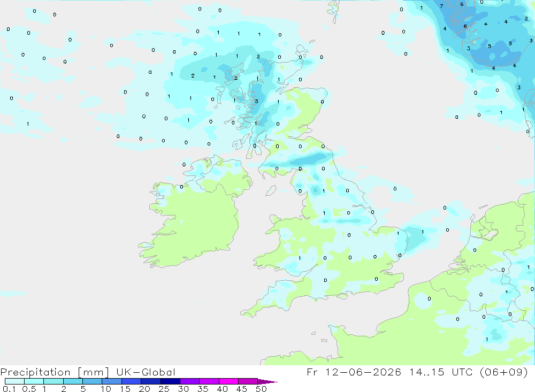Image resolution: width=535 pixels, height=392 pixels.
Task: Click the date 'Fr 12-06-2026' text
Action: pyautogui.click(x=354, y=372)
